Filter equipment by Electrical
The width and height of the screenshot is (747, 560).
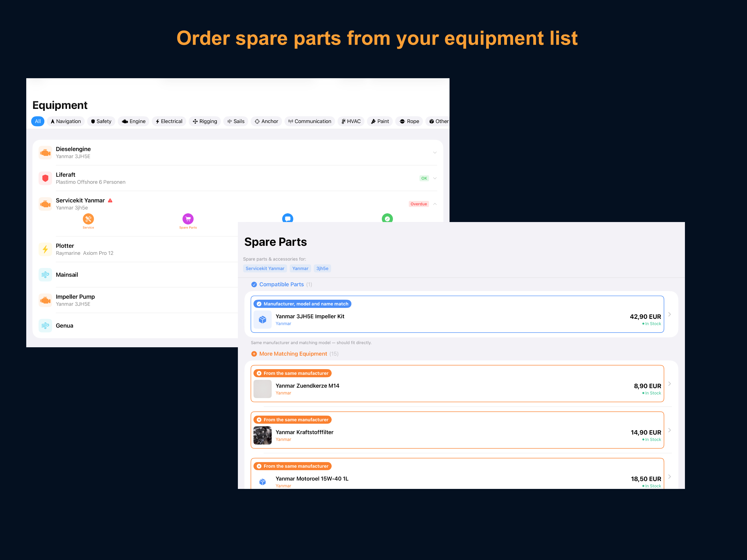169,121
